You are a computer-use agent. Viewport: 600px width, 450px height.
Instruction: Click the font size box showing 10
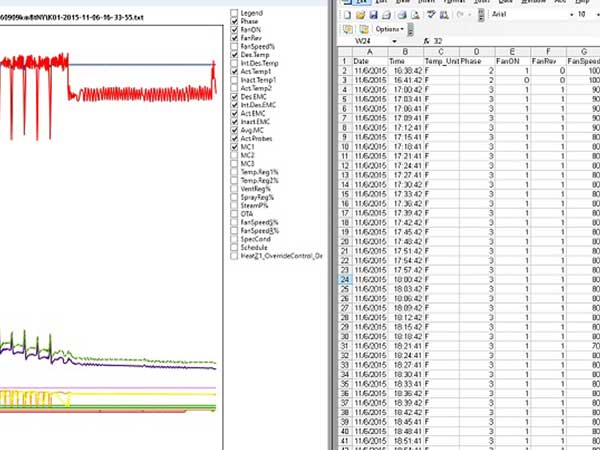(586, 15)
